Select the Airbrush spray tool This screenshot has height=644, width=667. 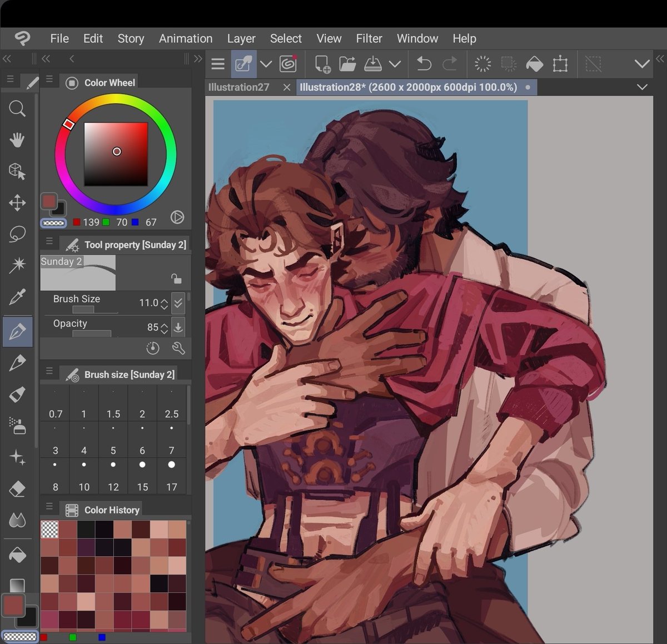point(17,426)
